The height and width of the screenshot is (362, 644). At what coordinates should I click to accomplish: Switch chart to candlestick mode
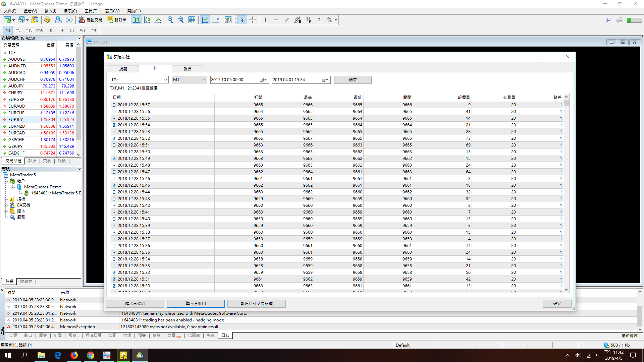tap(147, 20)
